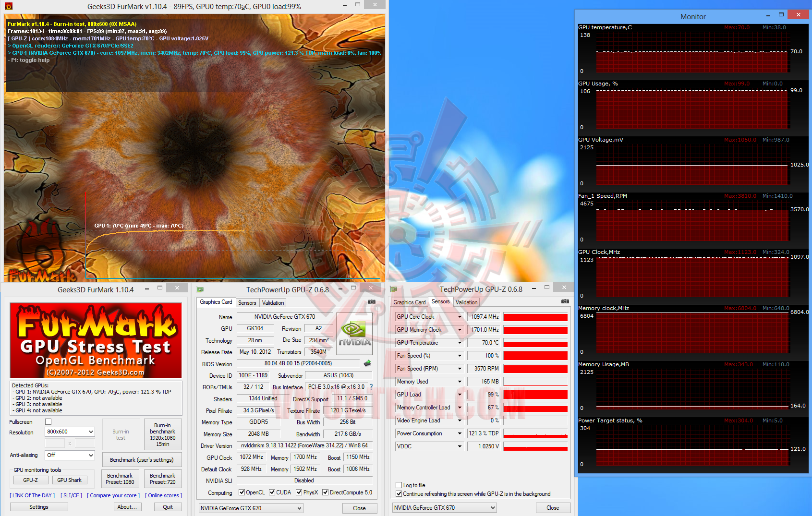Select the Sensors tab in the right GPU-Z window
812x516 pixels.
pyautogui.click(x=440, y=301)
